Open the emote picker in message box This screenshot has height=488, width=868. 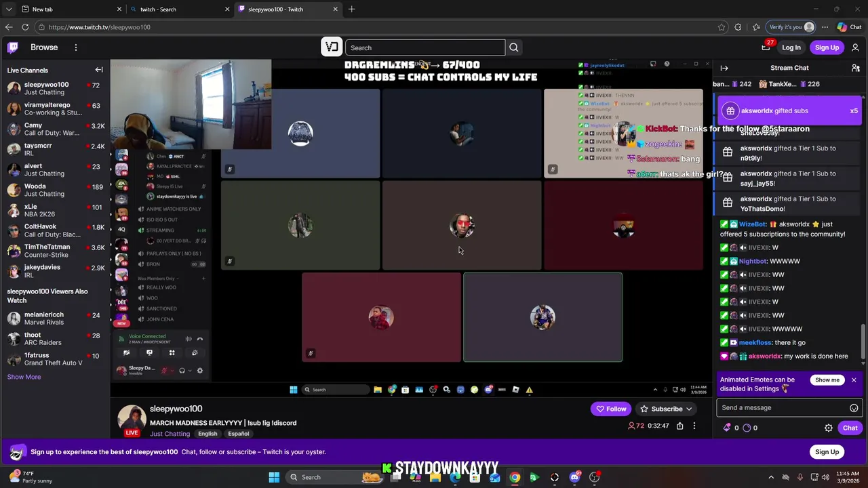[x=854, y=408]
